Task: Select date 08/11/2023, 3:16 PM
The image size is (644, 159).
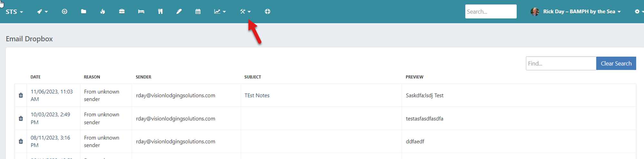Action: pos(50,141)
